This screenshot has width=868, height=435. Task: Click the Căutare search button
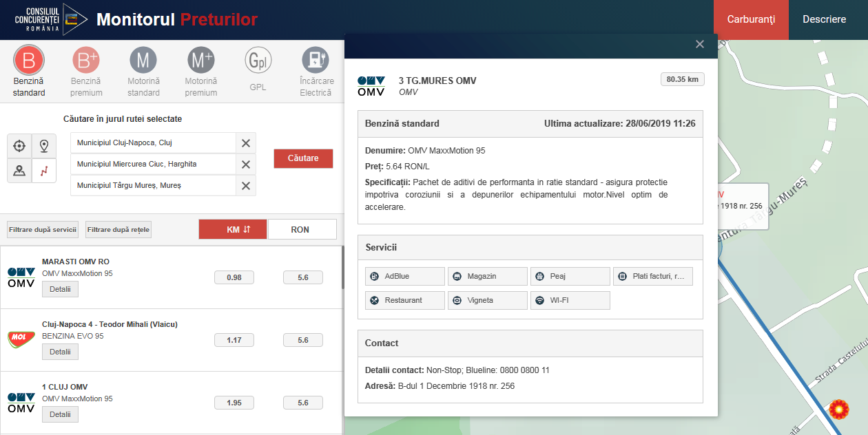(303, 158)
